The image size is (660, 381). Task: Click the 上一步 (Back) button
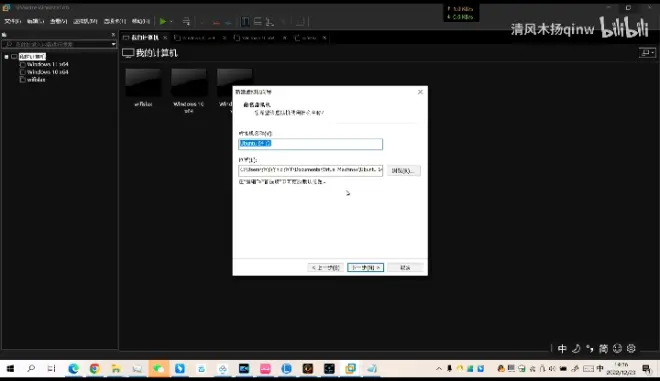coord(326,268)
